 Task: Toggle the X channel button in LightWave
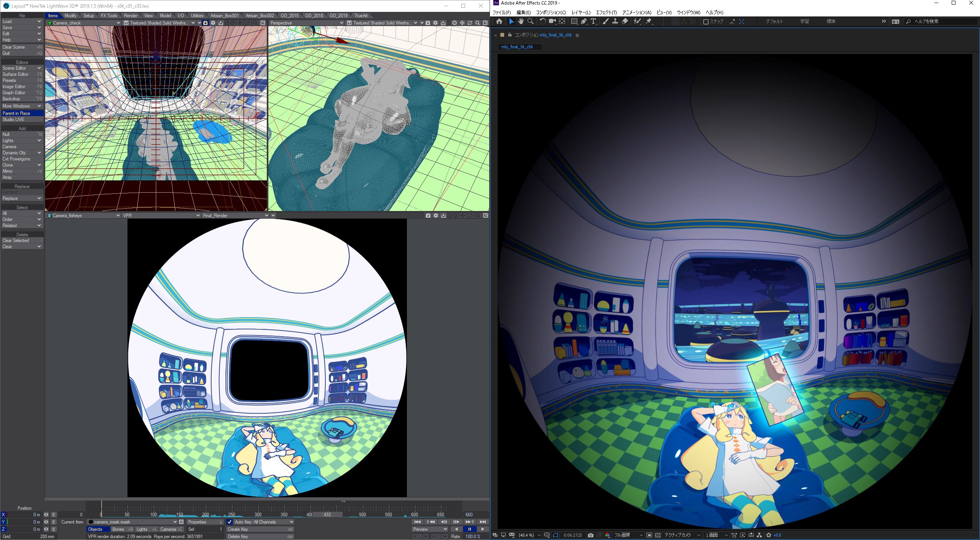4,515
